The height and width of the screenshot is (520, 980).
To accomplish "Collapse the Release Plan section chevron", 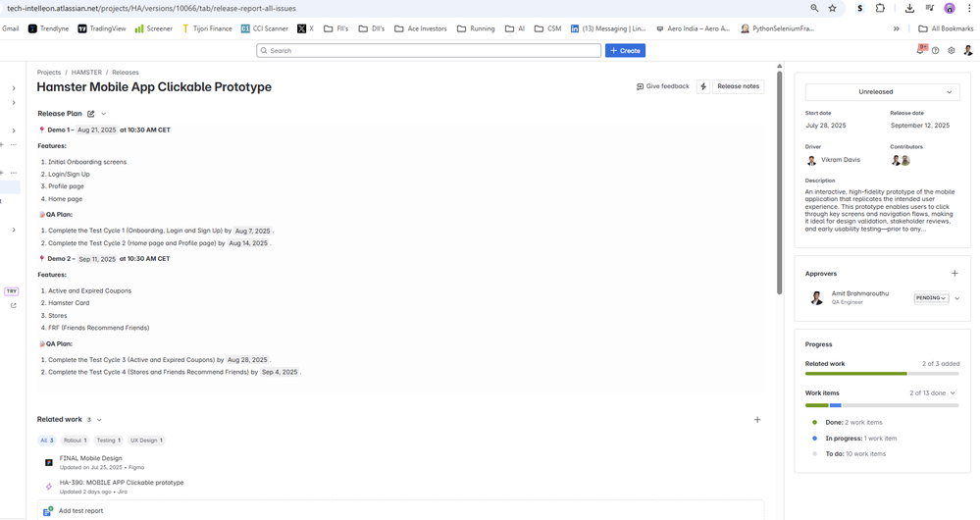I will (104, 114).
